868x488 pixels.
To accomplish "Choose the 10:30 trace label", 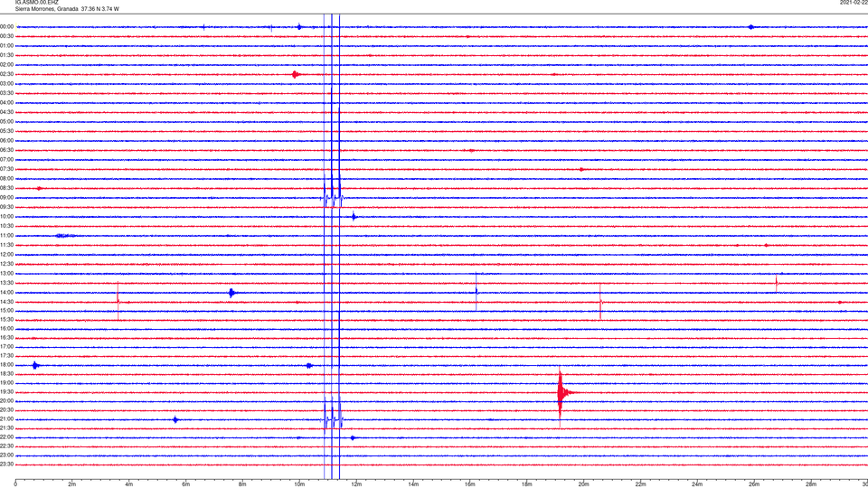I will point(6,226).
